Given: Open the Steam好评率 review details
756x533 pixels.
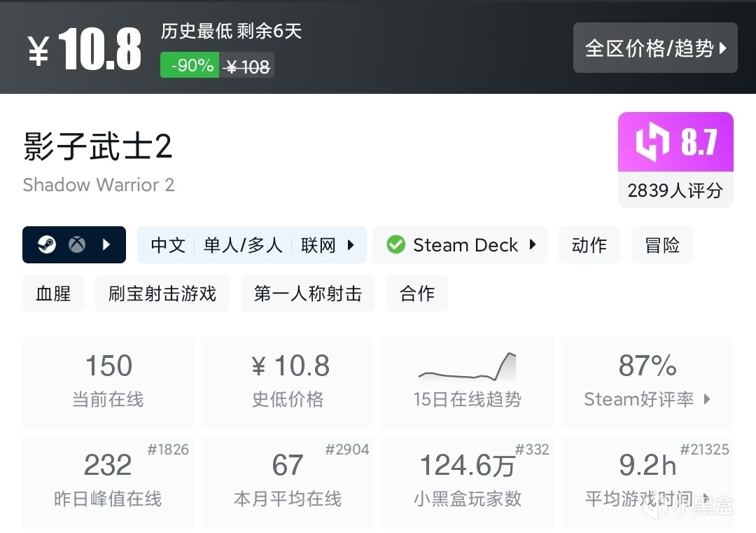Looking at the screenshot, I should [x=647, y=382].
